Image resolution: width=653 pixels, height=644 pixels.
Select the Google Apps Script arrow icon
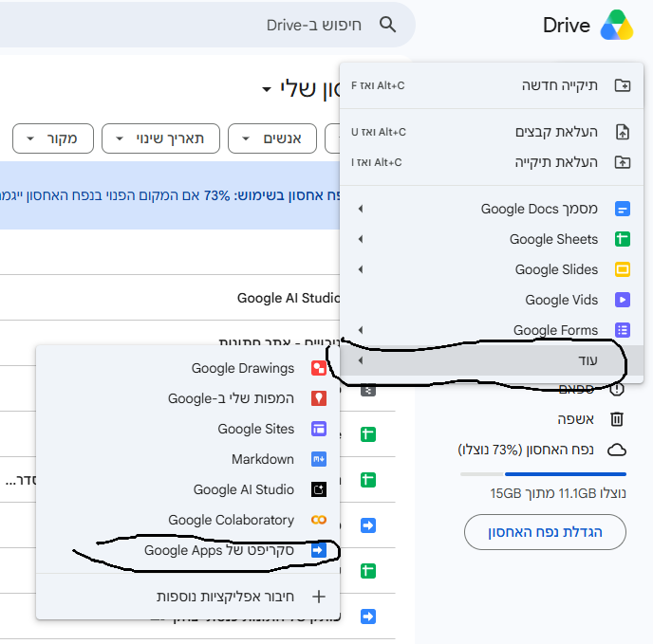tap(319, 550)
